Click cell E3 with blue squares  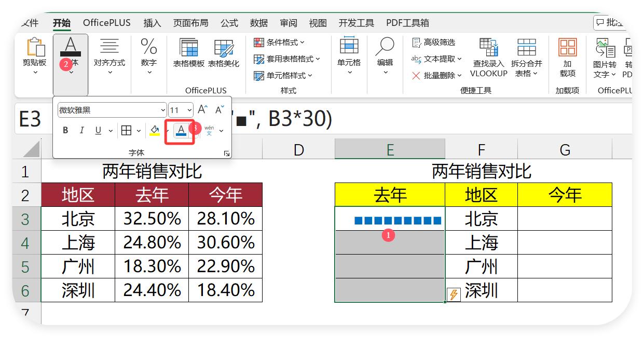click(390, 219)
